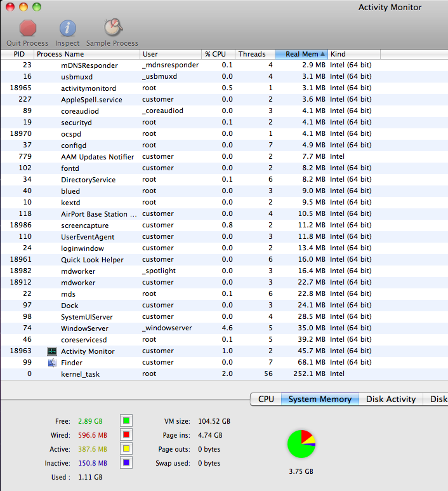The image size is (448, 491).
Task: Open the Disk Activity tab
Action: pos(391,400)
